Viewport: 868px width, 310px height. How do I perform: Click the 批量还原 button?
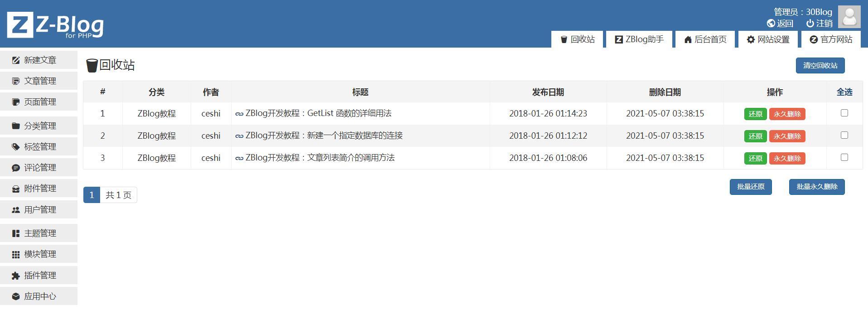[751, 187]
